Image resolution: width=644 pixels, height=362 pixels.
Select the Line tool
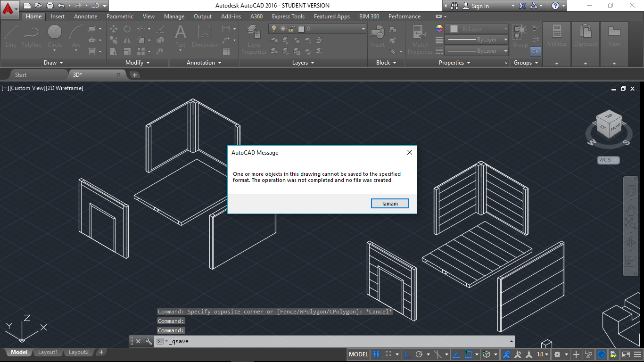pyautogui.click(x=10, y=36)
